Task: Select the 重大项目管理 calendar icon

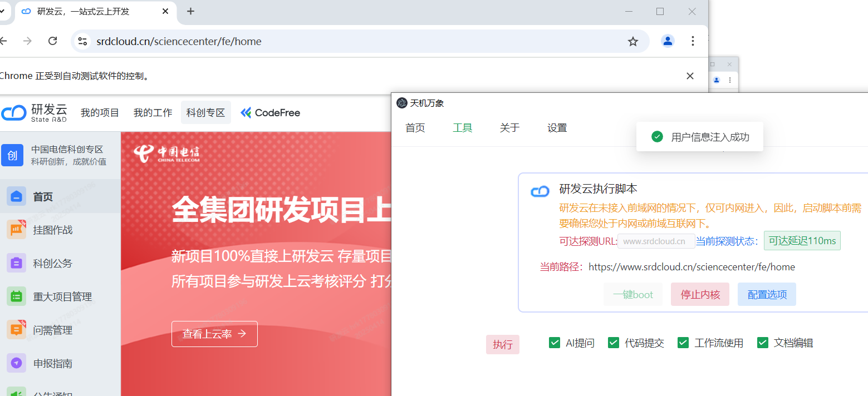Action: (x=16, y=296)
